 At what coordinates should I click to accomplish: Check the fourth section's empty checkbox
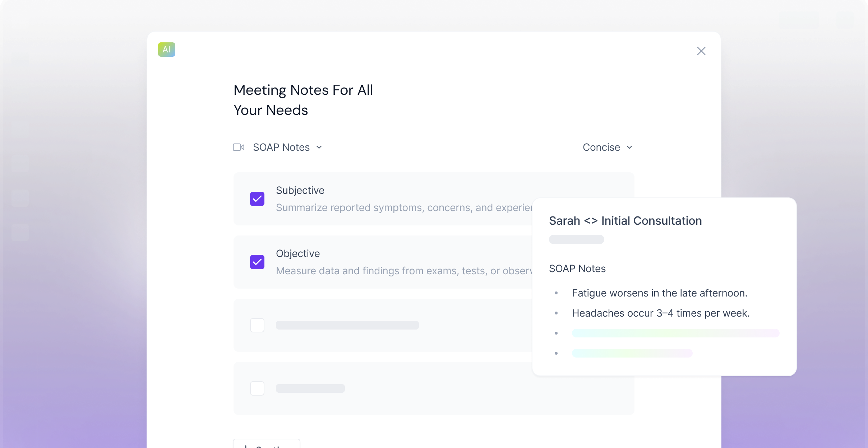coord(257,388)
